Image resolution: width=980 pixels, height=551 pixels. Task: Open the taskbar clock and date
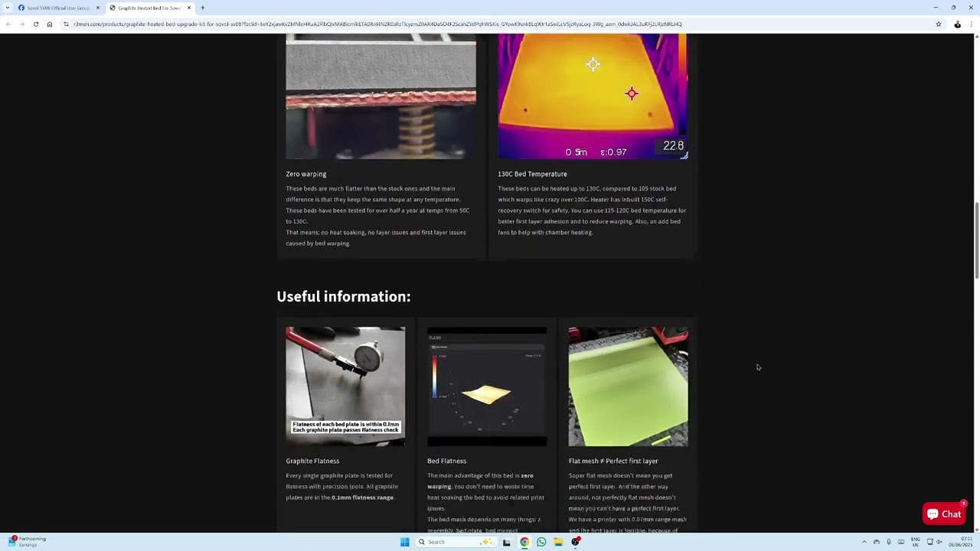point(960,542)
